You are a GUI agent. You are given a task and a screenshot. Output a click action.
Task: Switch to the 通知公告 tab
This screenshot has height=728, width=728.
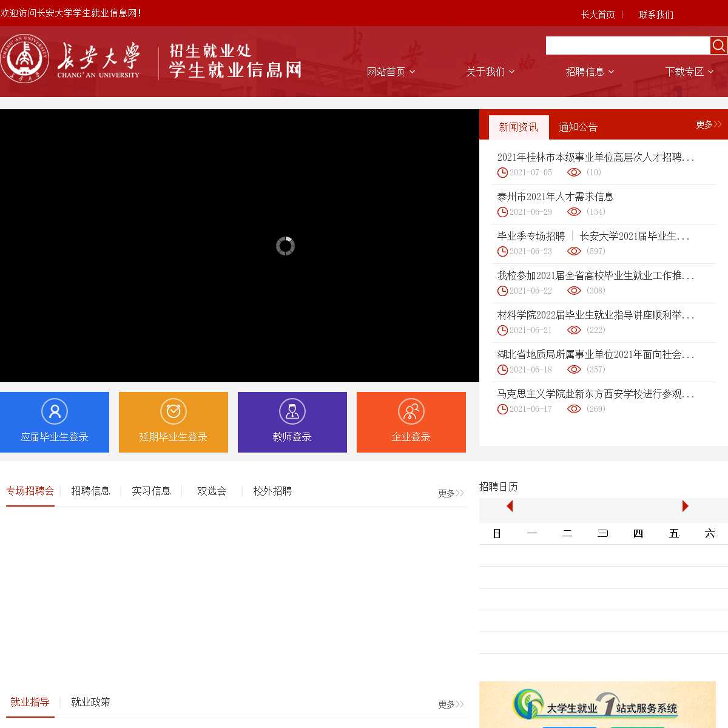click(578, 127)
